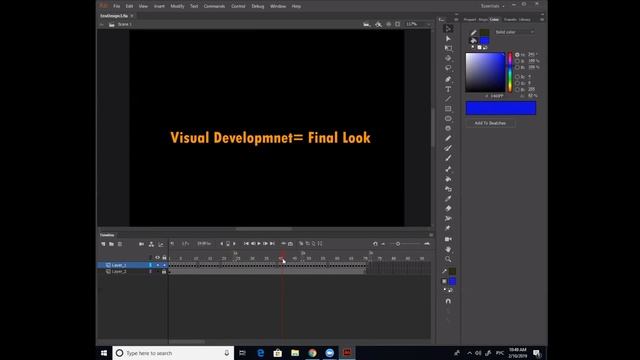640x360 pixels.
Task: Select the B blue radio button above alpha
Action: point(517,89)
